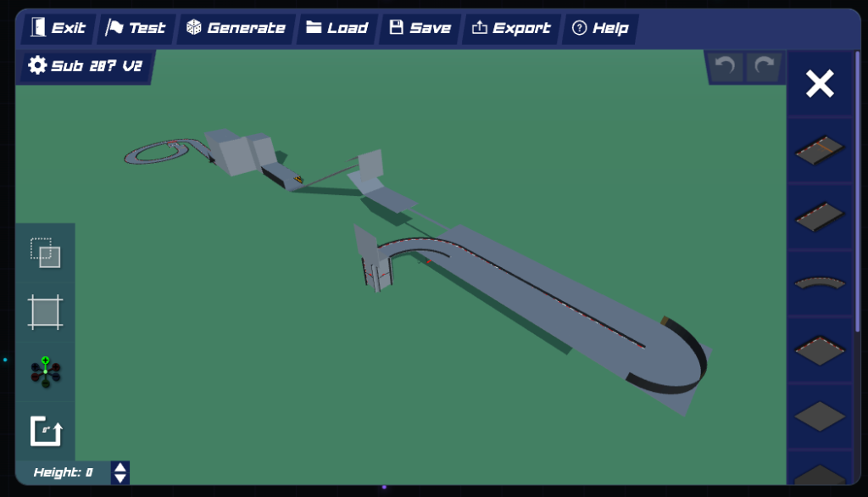This screenshot has height=497, width=868.
Task: Decrease the Height value with down arrow
Action: pyautogui.click(x=120, y=478)
